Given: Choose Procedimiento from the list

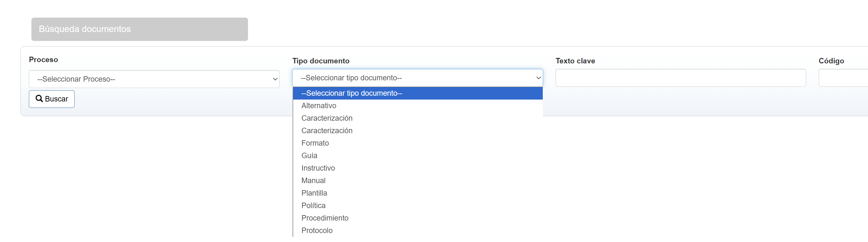Looking at the screenshot, I should (417, 218).
